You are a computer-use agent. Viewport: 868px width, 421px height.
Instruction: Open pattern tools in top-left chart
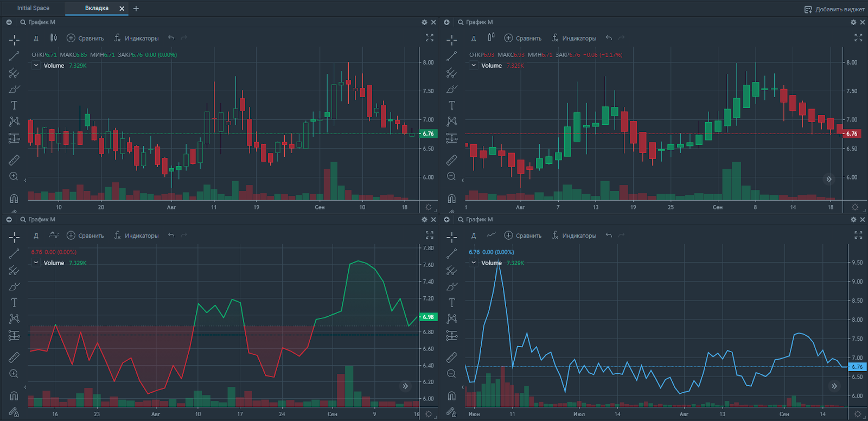(x=14, y=122)
